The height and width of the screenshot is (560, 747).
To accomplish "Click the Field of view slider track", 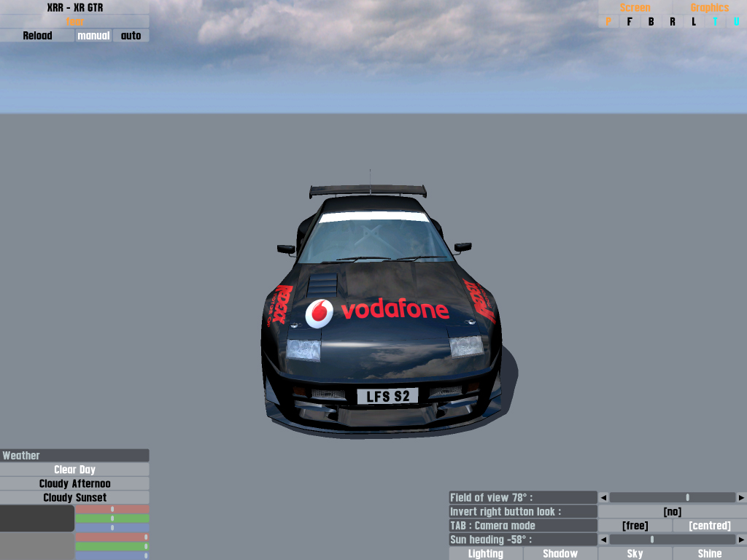I will [x=672, y=497].
